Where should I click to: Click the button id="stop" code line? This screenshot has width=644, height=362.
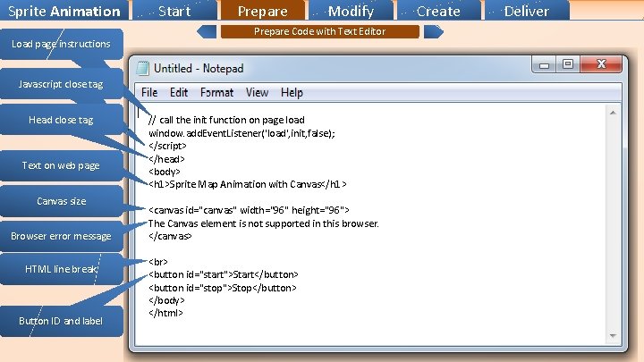[x=222, y=288]
